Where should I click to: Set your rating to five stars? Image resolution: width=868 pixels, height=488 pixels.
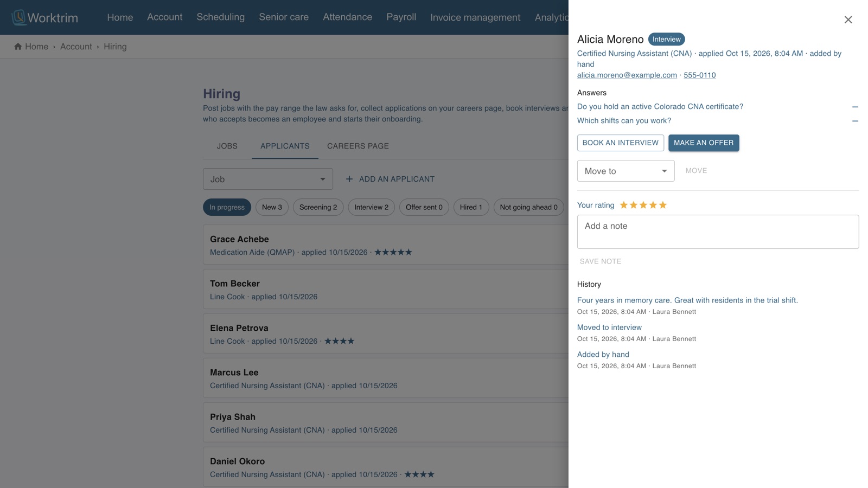tap(663, 205)
